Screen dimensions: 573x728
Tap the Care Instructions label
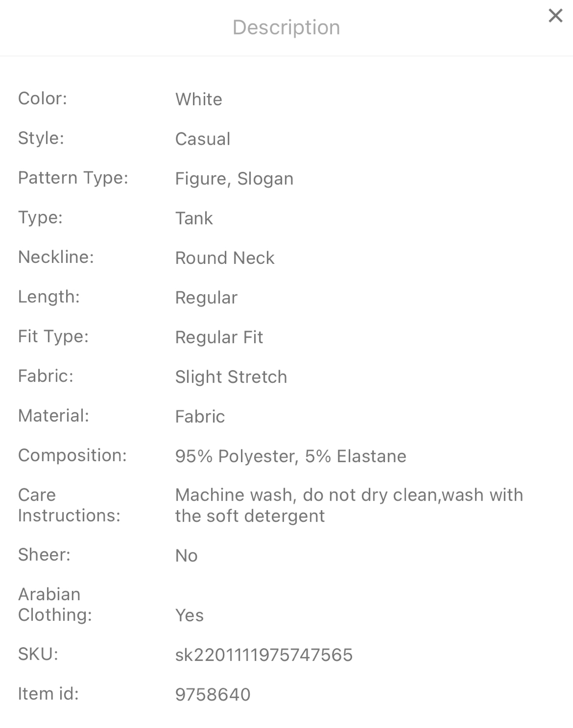[x=69, y=505]
